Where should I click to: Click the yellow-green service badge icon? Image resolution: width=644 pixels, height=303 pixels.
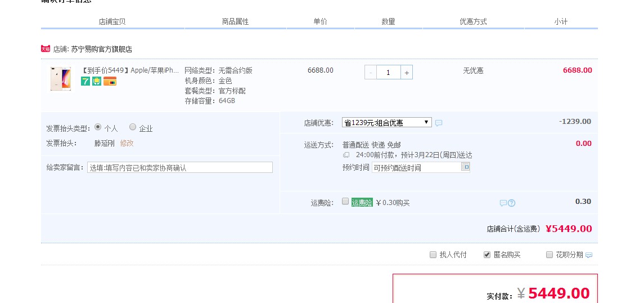click(x=97, y=81)
